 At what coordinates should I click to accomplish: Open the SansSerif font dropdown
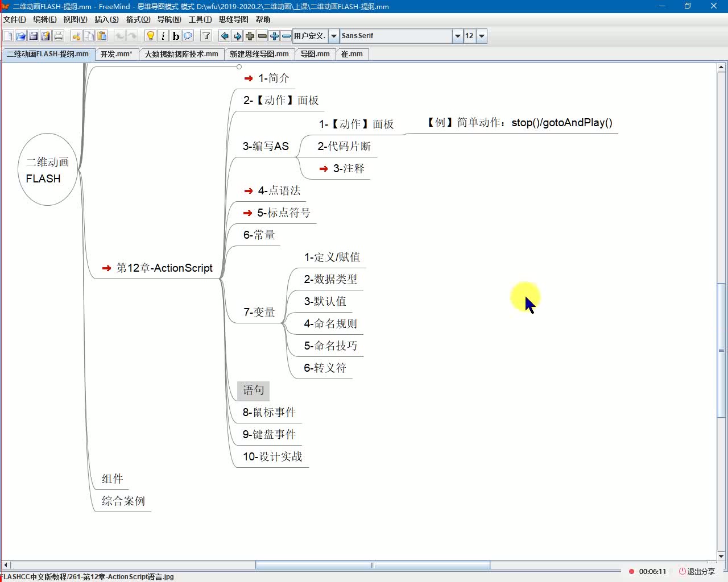coord(458,36)
